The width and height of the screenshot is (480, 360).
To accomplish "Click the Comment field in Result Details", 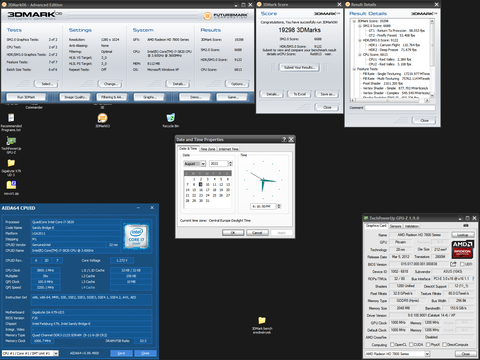I will [400, 108].
